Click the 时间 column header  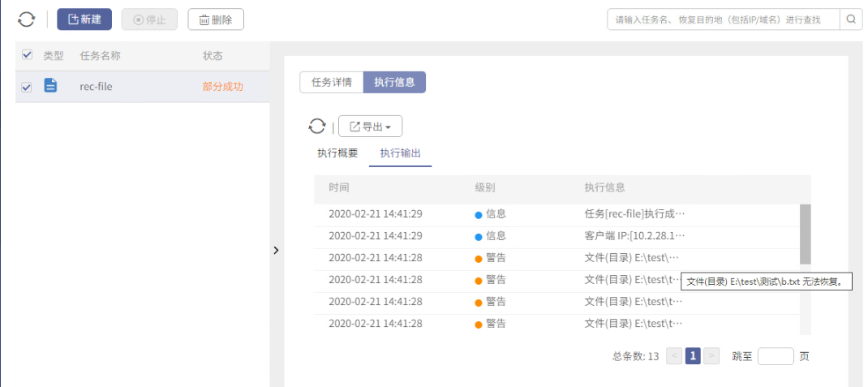coord(339,187)
